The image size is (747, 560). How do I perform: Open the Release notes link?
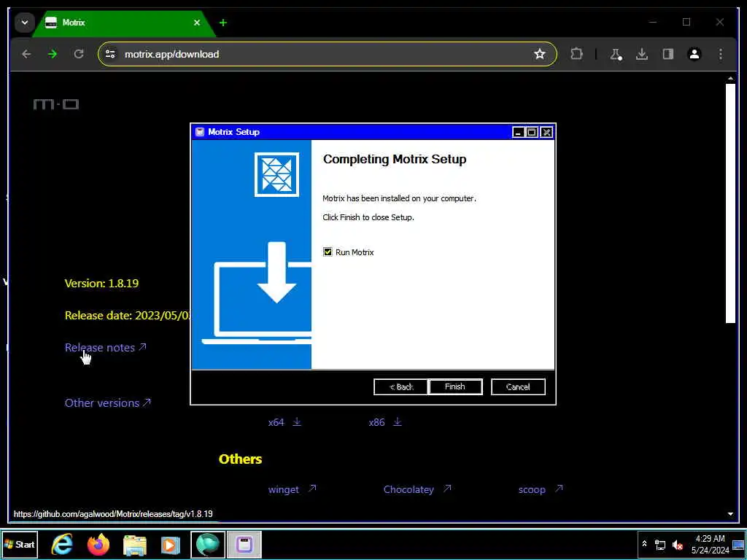(x=105, y=348)
